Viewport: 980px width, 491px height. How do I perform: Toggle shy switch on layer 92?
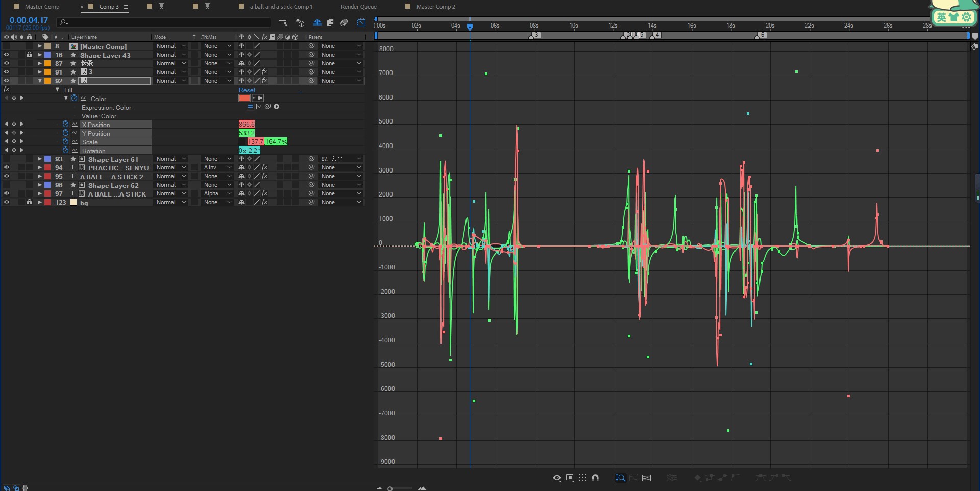pyautogui.click(x=241, y=81)
